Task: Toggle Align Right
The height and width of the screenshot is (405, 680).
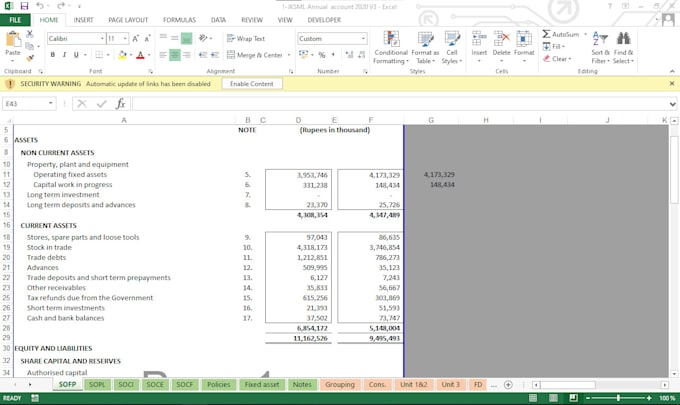Action: click(x=186, y=55)
